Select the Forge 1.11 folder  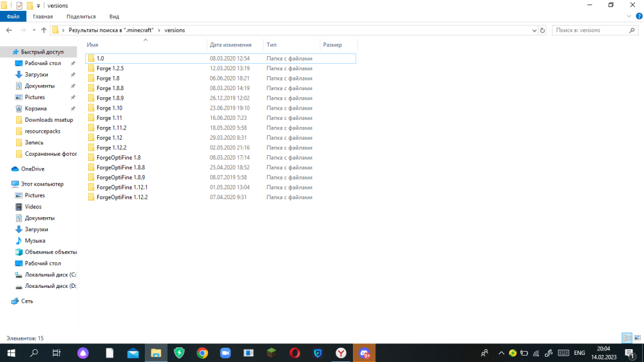click(x=220, y=117)
